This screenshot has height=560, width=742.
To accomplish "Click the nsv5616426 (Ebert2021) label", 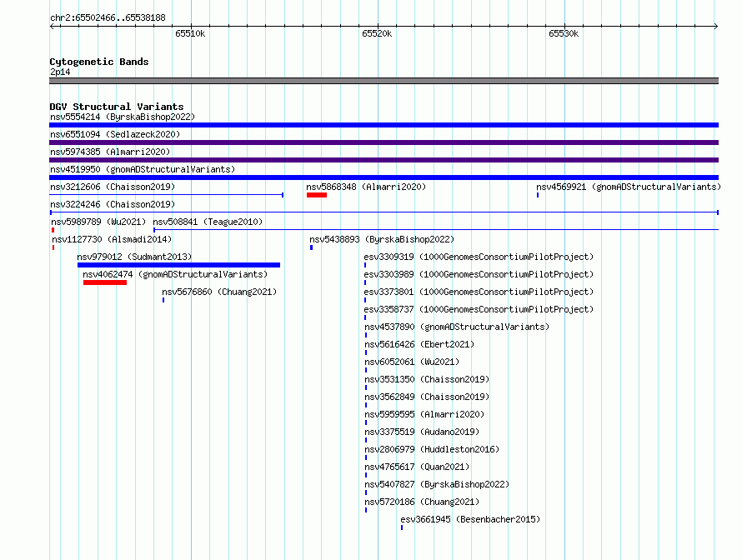I will [419, 344].
